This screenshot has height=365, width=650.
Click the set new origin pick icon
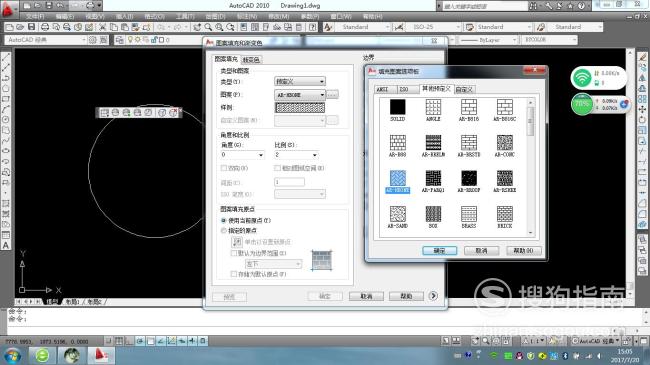(237, 242)
